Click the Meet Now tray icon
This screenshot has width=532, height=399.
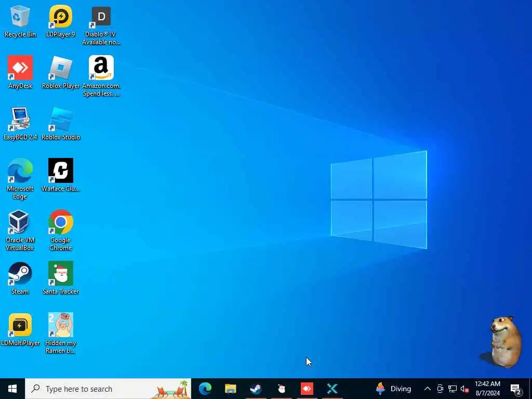[x=440, y=389]
